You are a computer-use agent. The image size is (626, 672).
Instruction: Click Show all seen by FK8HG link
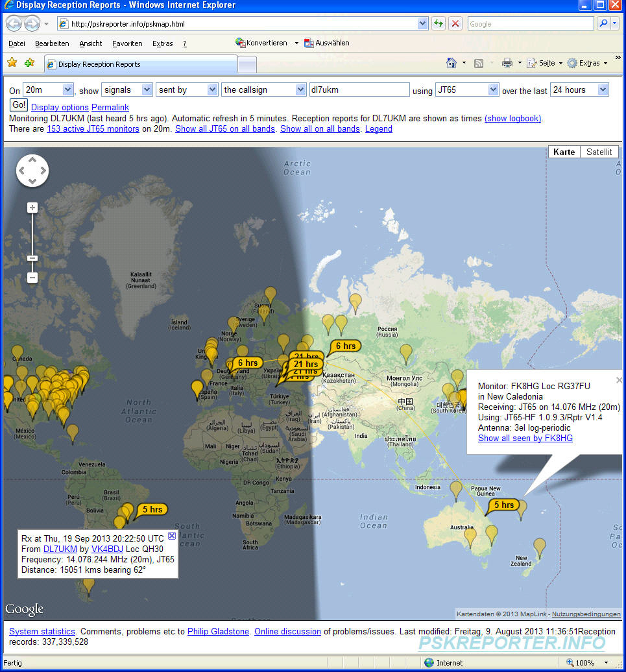525,438
